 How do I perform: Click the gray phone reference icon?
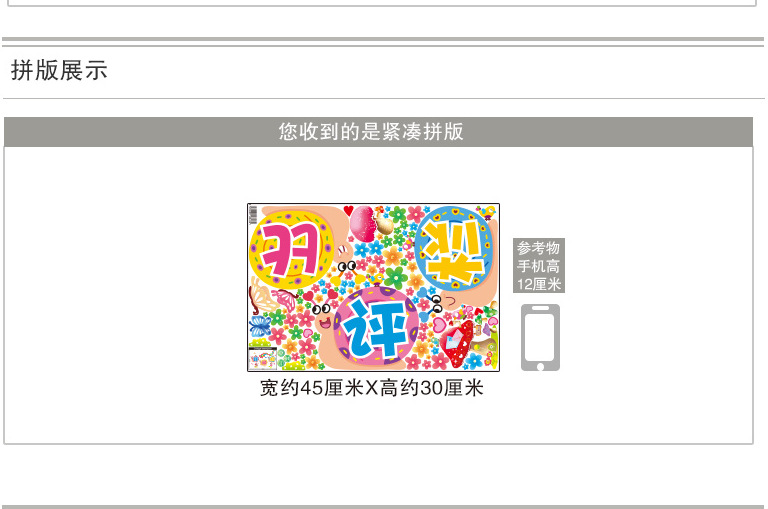540,338
